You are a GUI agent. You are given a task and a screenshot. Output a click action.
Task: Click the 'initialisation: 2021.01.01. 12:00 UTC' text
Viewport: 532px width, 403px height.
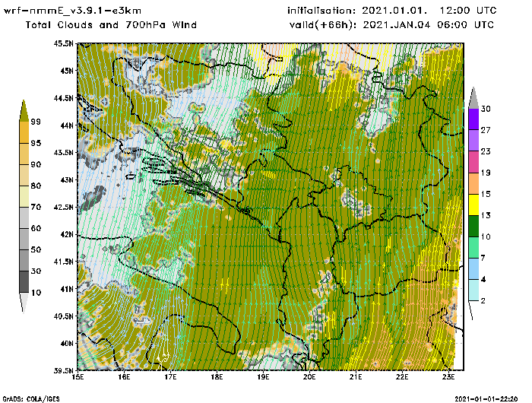click(x=392, y=11)
